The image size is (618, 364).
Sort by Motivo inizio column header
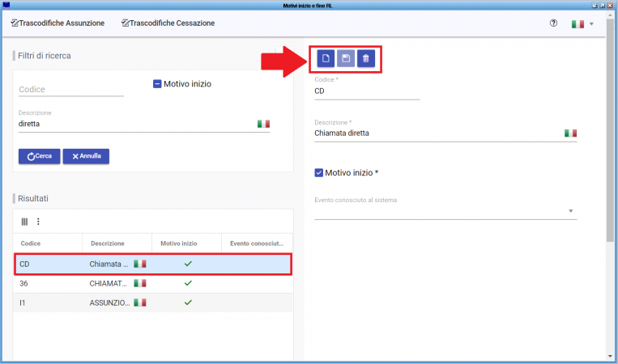tap(178, 243)
